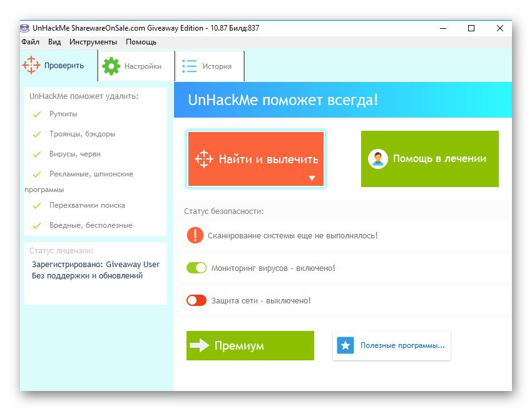Click the Статус лицензии: heading
The width and height of the screenshot is (532, 411).
pyautogui.click(x=61, y=251)
